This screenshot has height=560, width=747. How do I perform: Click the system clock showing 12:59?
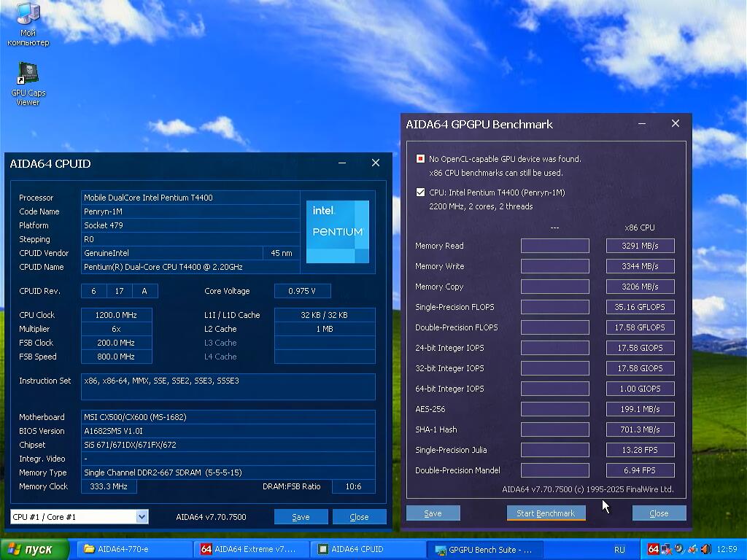pyautogui.click(x=727, y=549)
